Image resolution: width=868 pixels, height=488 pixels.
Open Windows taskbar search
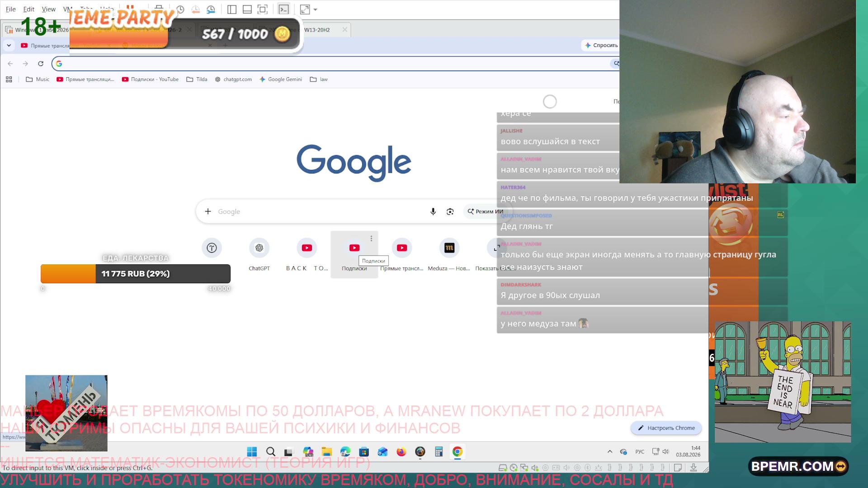[271, 452]
